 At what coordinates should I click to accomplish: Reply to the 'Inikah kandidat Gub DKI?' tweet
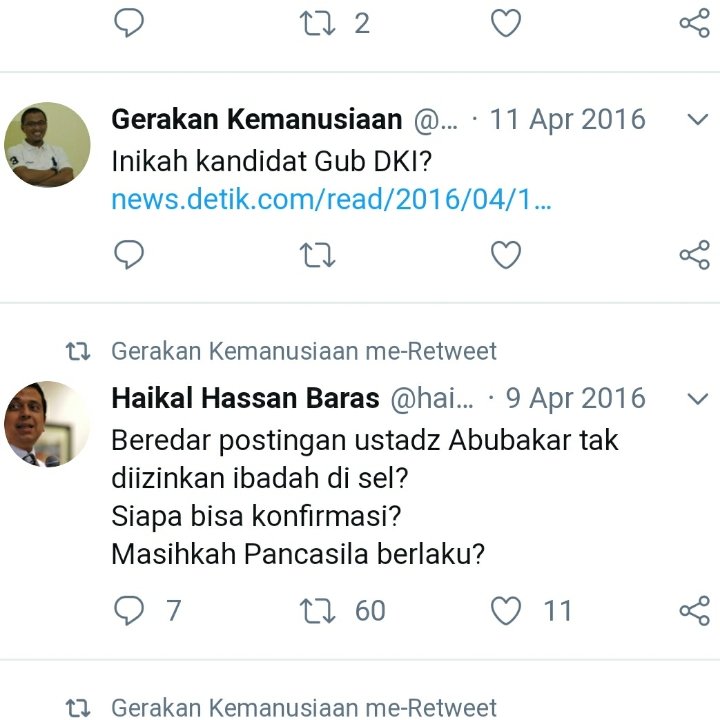pos(129,254)
